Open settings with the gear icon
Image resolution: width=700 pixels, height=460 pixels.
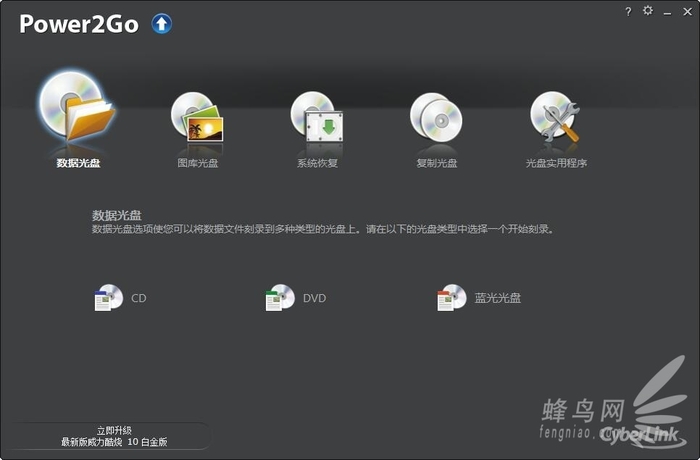(648, 10)
